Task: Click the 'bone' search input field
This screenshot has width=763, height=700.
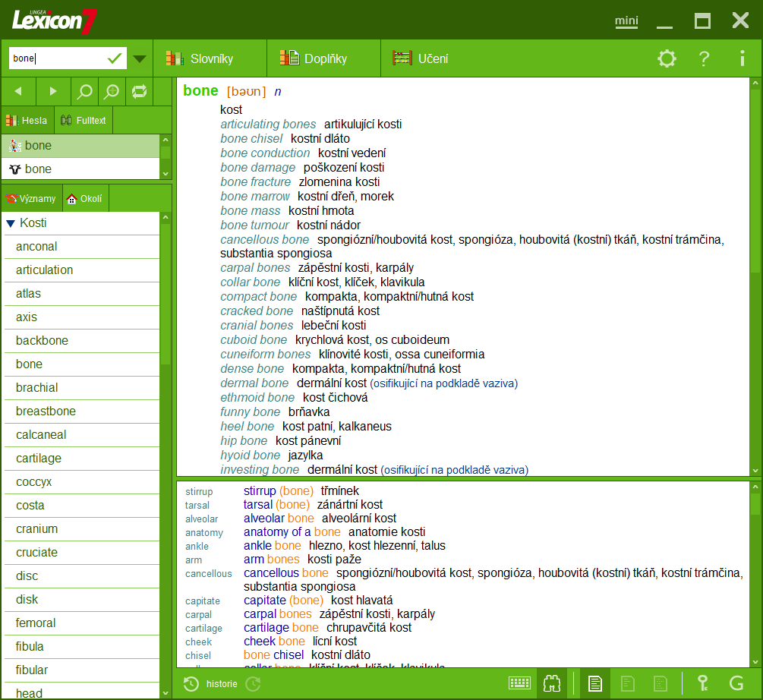Action: click(57, 58)
